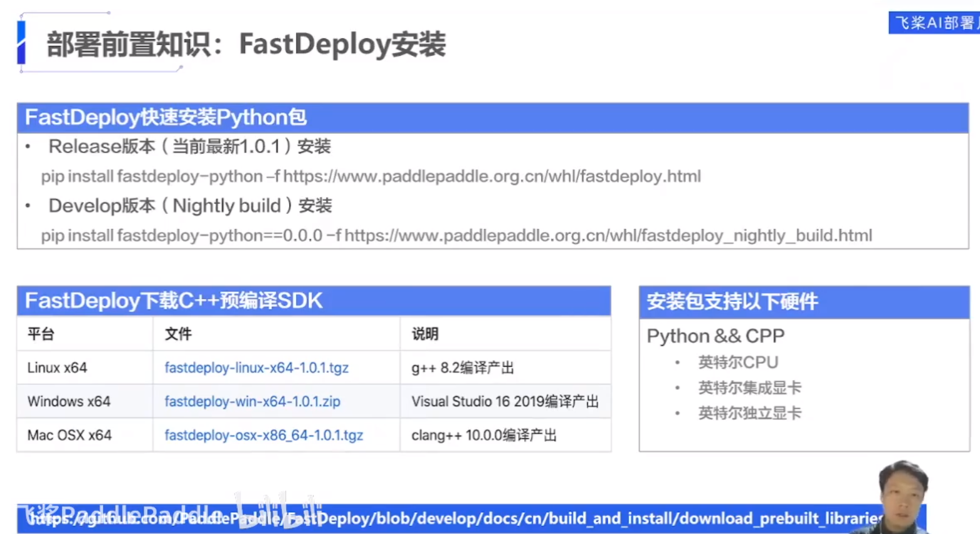Viewport: 980px width, 534px height.
Task: Click the slide title 部署前置知识：FastDeploy安装
Action: (x=246, y=45)
